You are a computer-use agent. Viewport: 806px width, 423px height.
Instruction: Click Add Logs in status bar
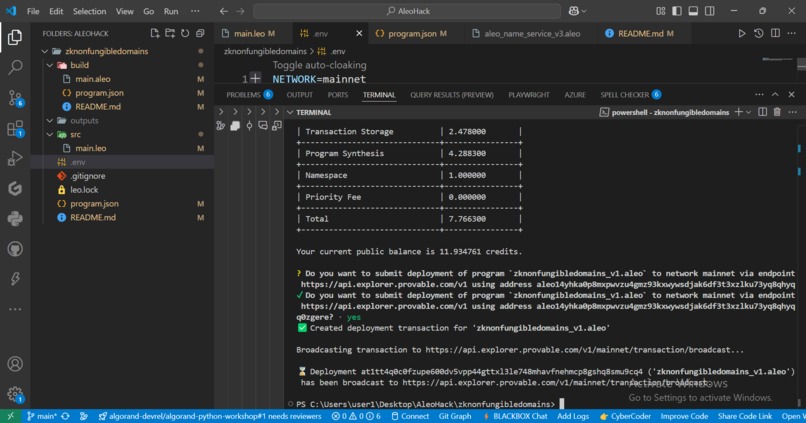point(573,416)
